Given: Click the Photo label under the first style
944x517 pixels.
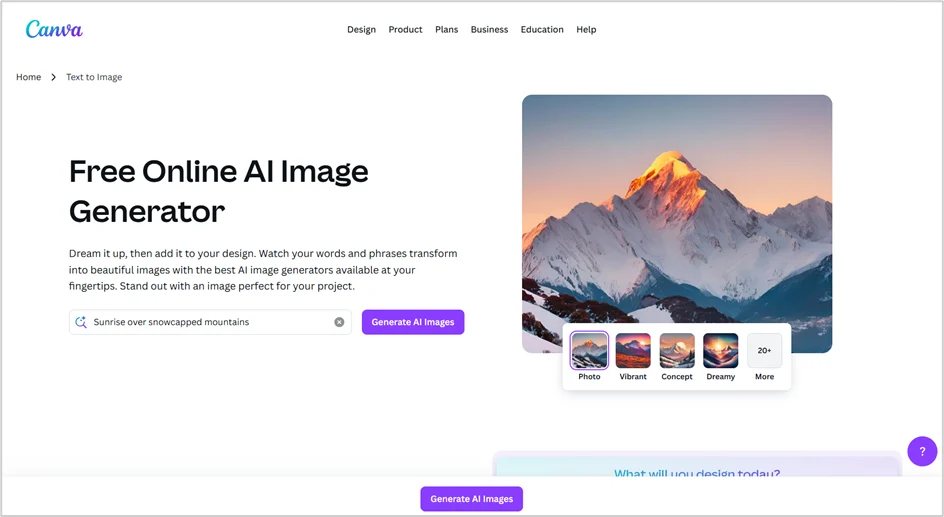Looking at the screenshot, I should tap(589, 377).
